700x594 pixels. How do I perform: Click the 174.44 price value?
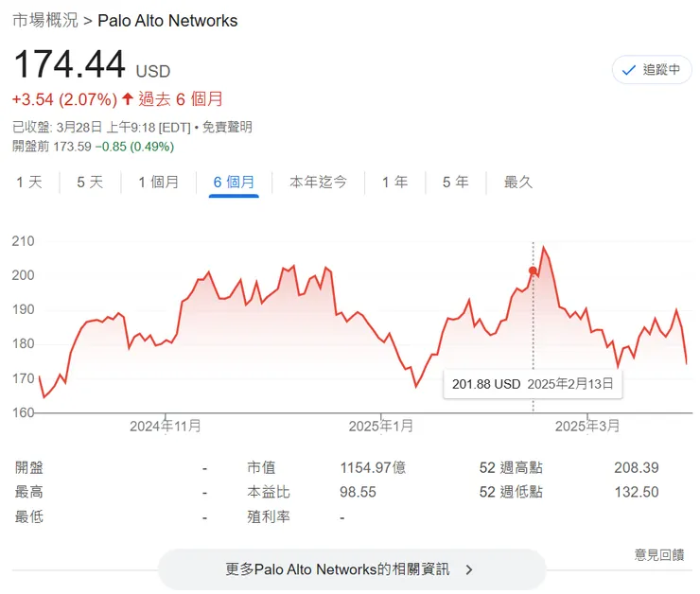click(70, 64)
